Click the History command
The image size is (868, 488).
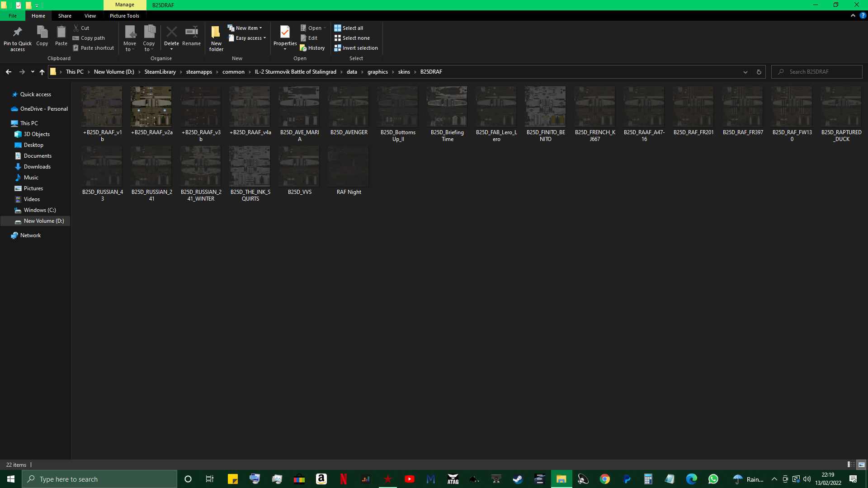tap(312, 48)
